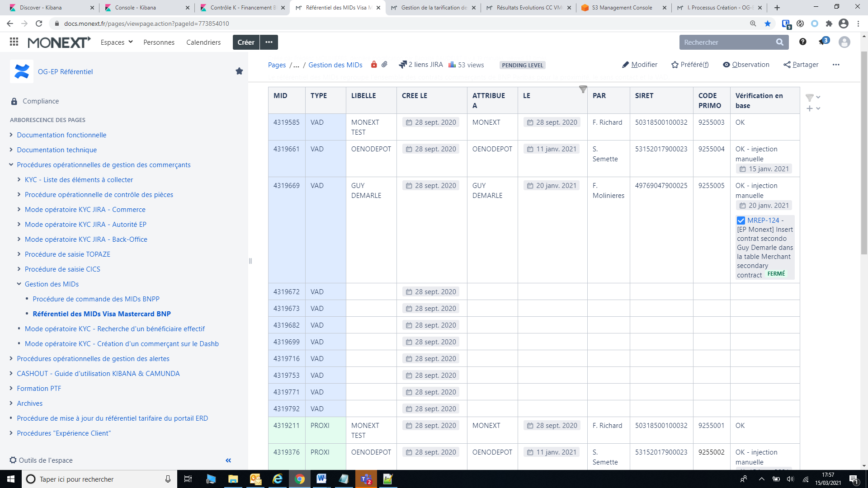Viewport: 868px width, 488px height.
Task: Click the page restrictions lock icon
Action: (374, 65)
